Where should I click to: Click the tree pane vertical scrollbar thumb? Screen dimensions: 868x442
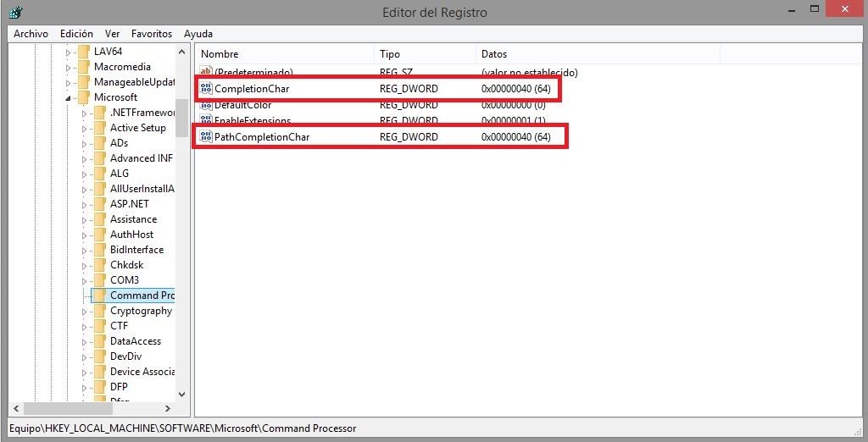click(x=181, y=118)
